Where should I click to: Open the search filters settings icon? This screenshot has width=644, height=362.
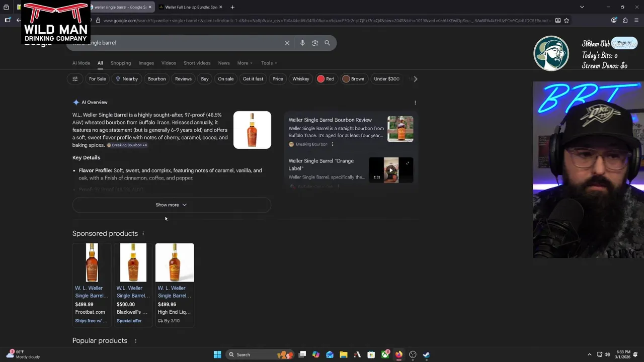tap(75, 79)
